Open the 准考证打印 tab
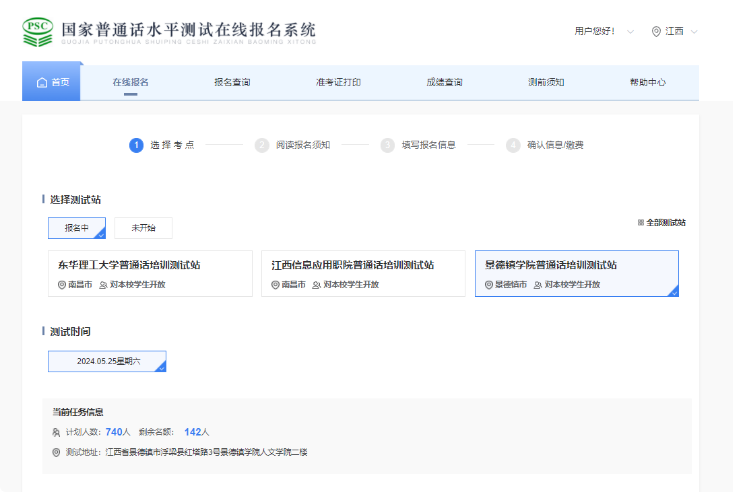 point(338,82)
